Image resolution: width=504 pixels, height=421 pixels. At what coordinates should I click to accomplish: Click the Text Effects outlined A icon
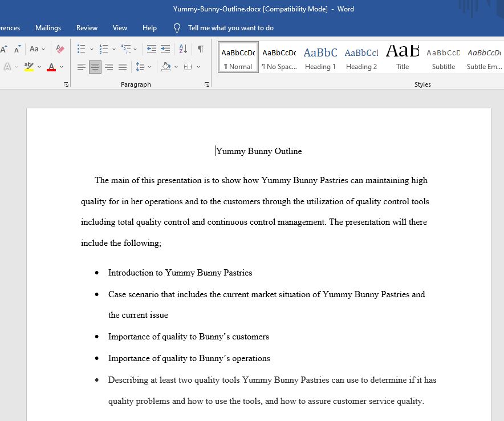(7, 67)
